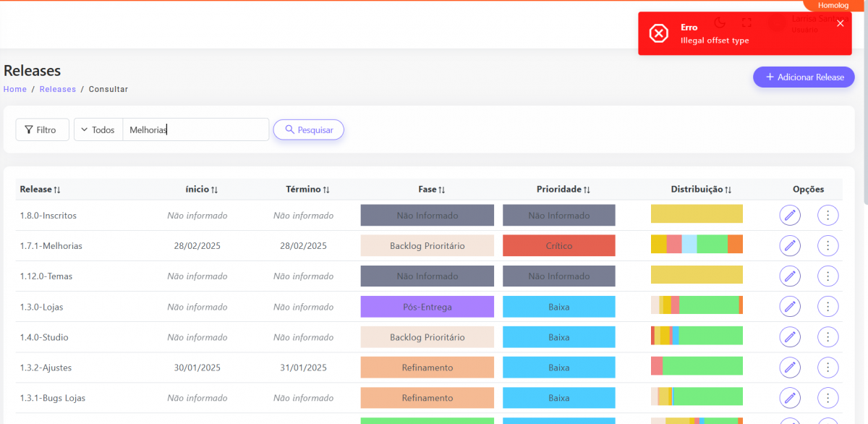Click the Adicionar Release button
Viewport: 868px width, 424px height.
point(804,77)
